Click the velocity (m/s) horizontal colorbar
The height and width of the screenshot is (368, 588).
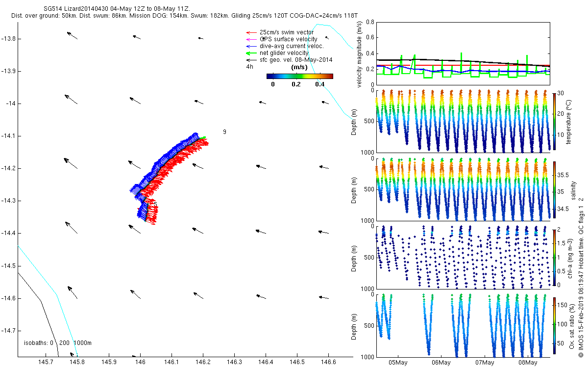[x=299, y=76]
